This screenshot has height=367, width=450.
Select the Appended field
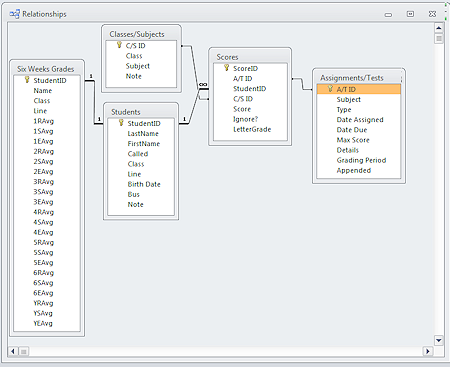point(354,170)
